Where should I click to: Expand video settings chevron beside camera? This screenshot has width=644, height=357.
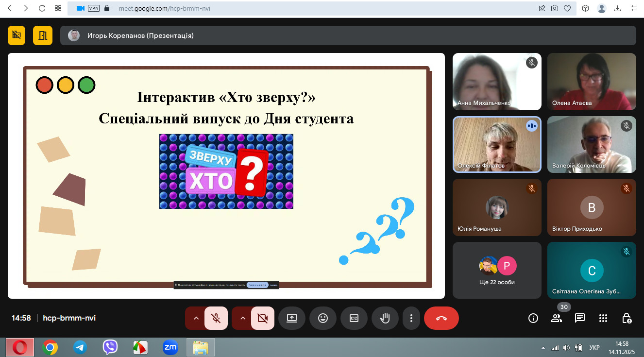(243, 318)
